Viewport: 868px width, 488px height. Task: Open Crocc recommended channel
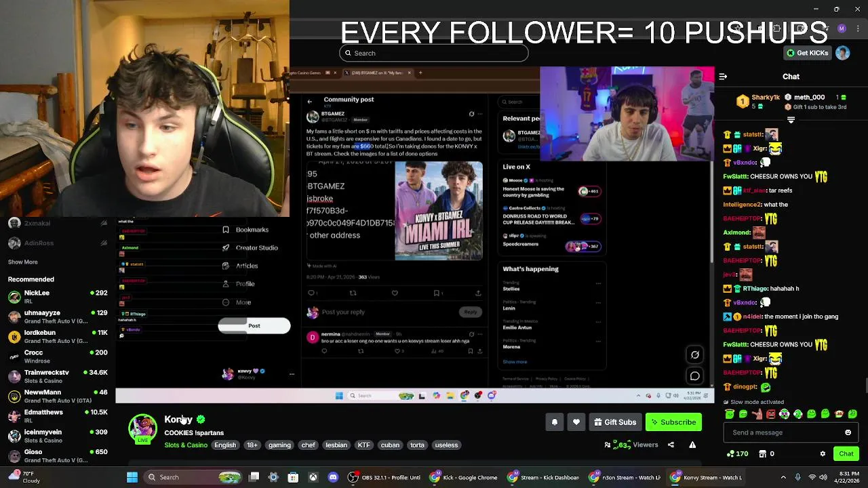pyautogui.click(x=58, y=357)
